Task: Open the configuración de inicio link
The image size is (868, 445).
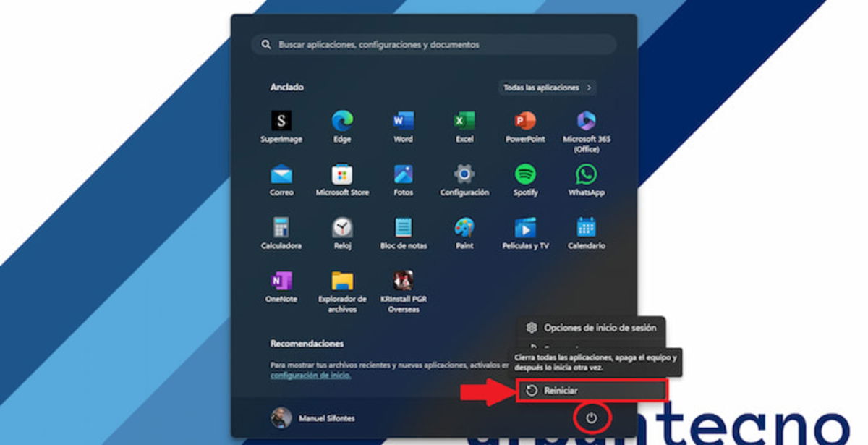Action: pos(311,376)
